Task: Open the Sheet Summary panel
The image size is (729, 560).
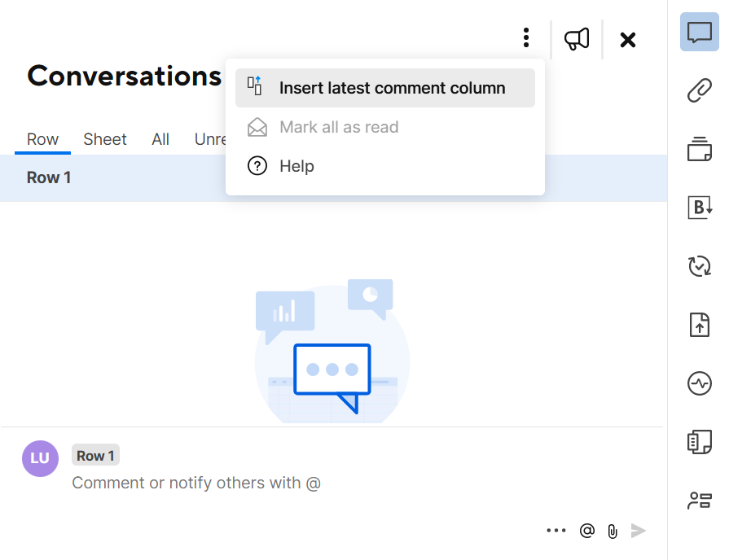Action: [699, 442]
